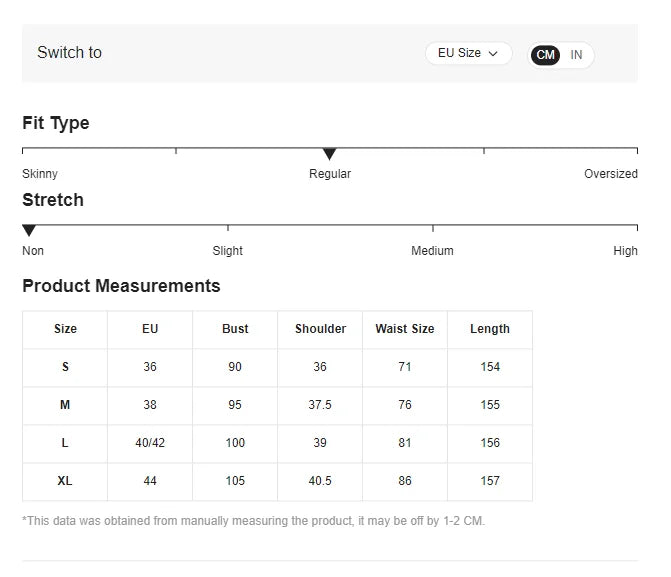Click the Stretch Non marker triangle
This screenshot has width=671, height=577.
[29, 231]
